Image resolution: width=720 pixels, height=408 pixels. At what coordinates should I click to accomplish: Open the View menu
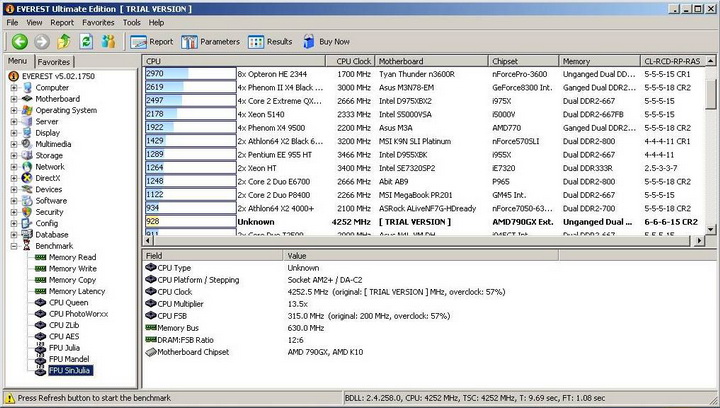(x=34, y=22)
